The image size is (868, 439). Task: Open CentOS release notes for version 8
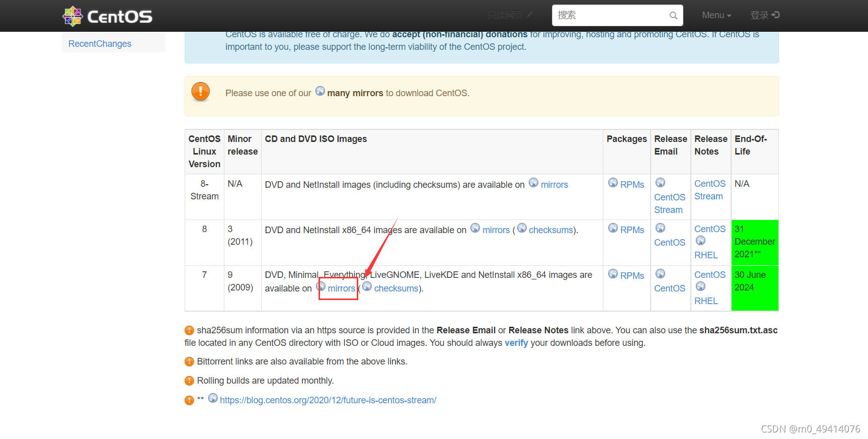point(710,229)
